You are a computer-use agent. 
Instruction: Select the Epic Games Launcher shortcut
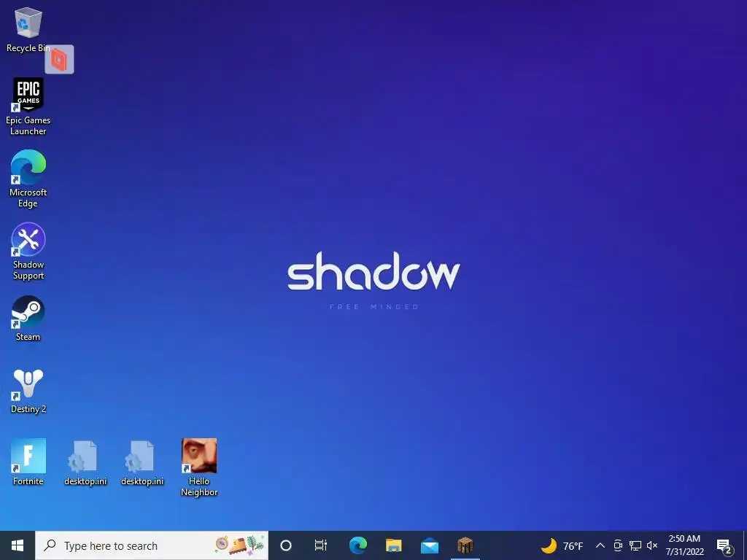click(28, 106)
